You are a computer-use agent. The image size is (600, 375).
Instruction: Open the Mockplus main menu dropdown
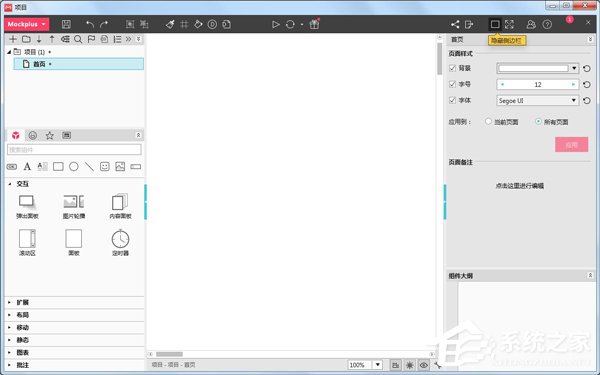point(27,24)
